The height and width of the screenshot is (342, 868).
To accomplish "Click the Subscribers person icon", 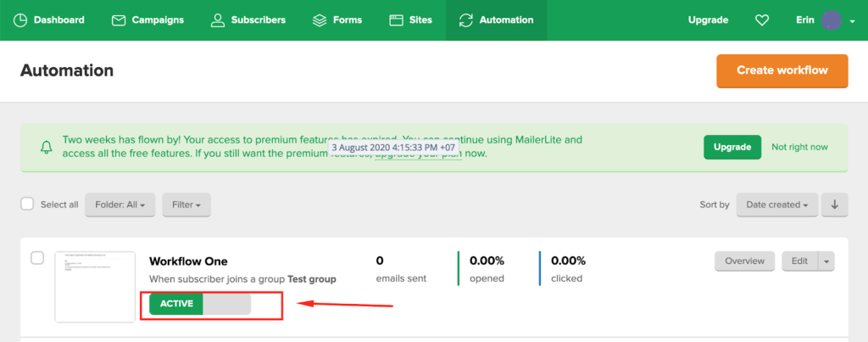I will (218, 20).
